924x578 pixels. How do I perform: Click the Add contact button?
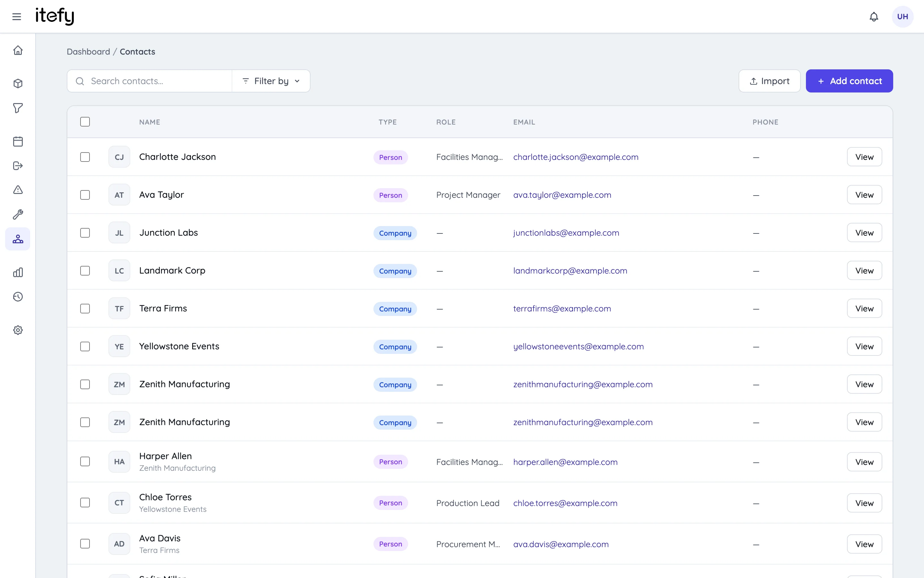point(849,81)
